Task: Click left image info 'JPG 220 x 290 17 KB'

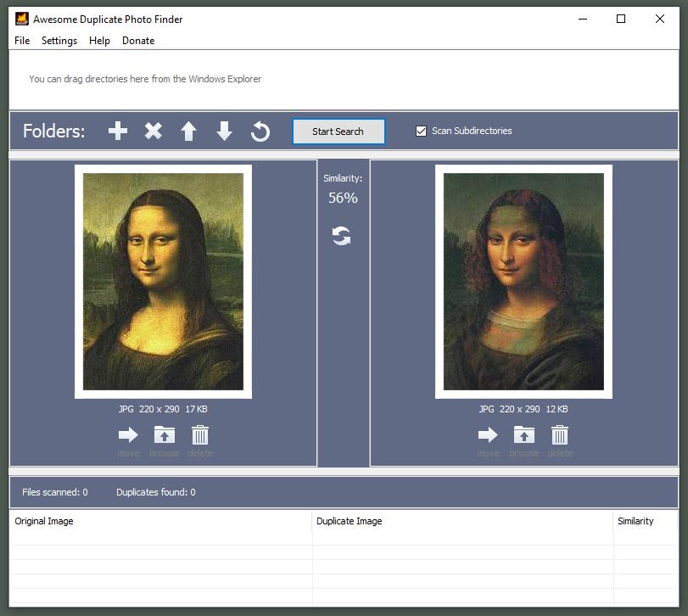Action: click(x=163, y=409)
